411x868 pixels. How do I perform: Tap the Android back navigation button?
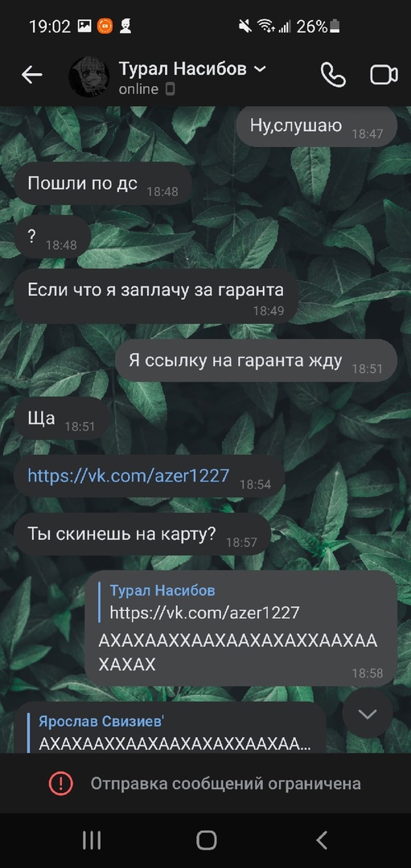pyautogui.click(x=321, y=841)
